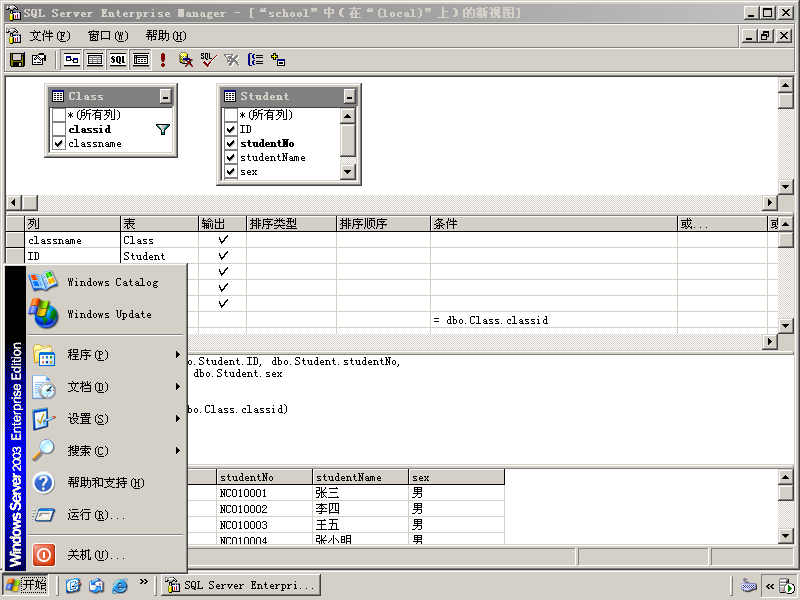Open the 文件(F) menu
800x600 pixels.
tap(49, 36)
